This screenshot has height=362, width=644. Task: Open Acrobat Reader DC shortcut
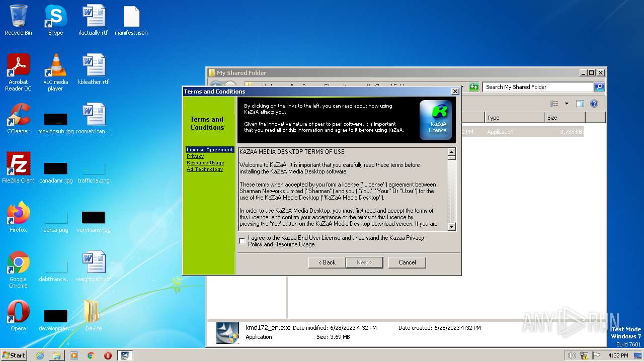pos(18,72)
